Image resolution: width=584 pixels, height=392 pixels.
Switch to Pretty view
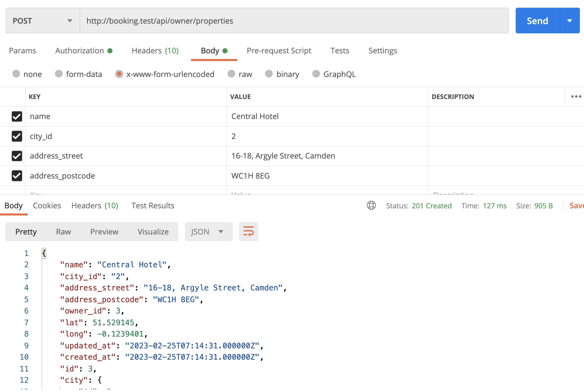tap(26, 232)
